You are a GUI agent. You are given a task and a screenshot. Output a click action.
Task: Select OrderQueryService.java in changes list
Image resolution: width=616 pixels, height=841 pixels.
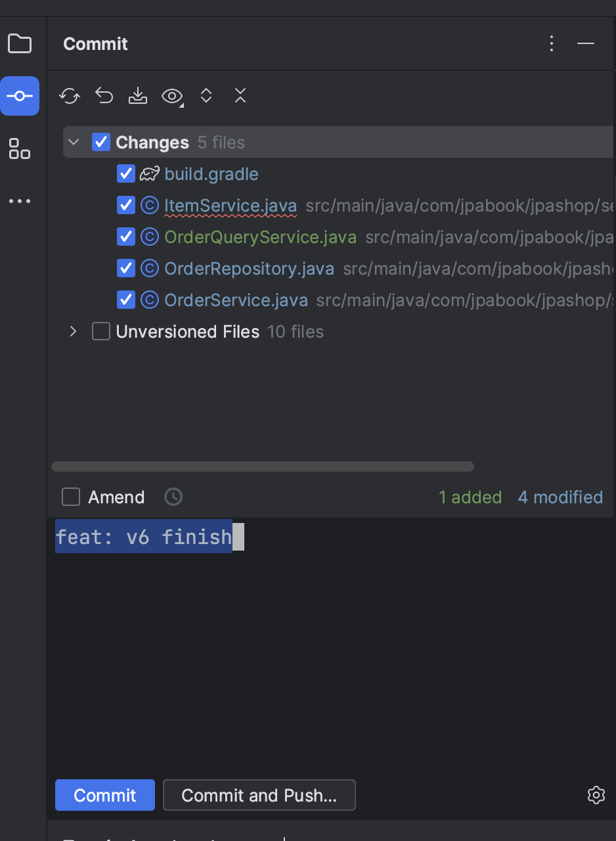[x=261, y=237]
